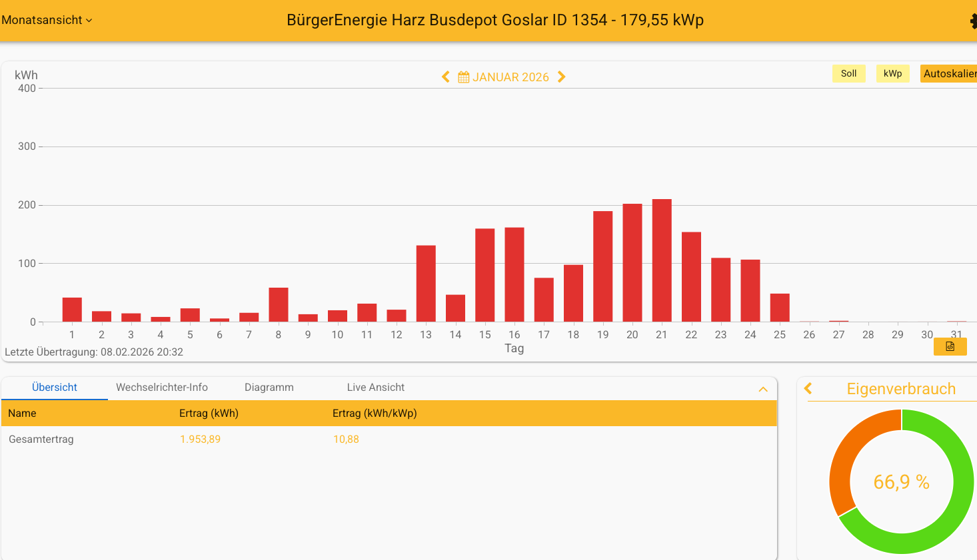Open the settings gear icon
Image resolution: width=977 pixels, height=560 pixels.
point(973,21)
